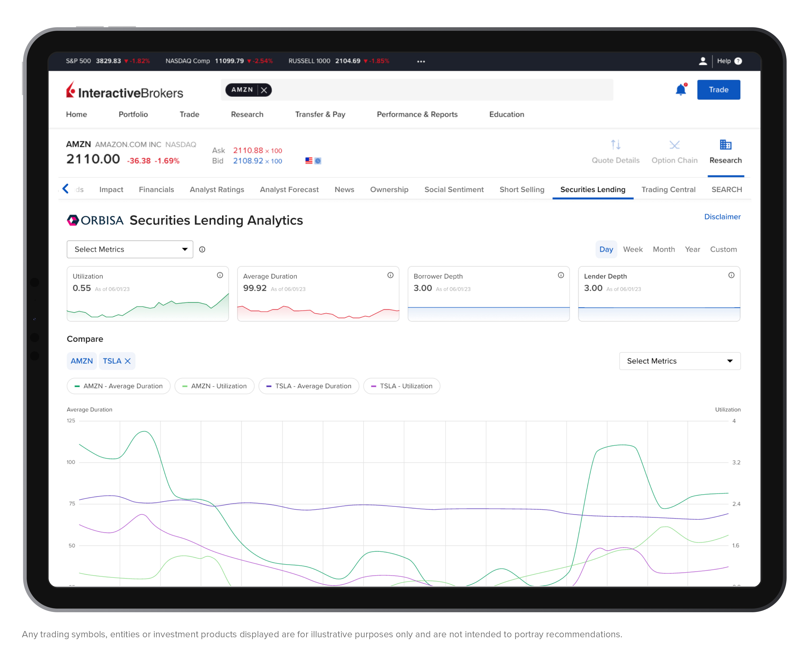Image resolution: width=809 pixels, height=672 pixels.
Task: Open the user account profile icon
Action: tap(703, 61)
